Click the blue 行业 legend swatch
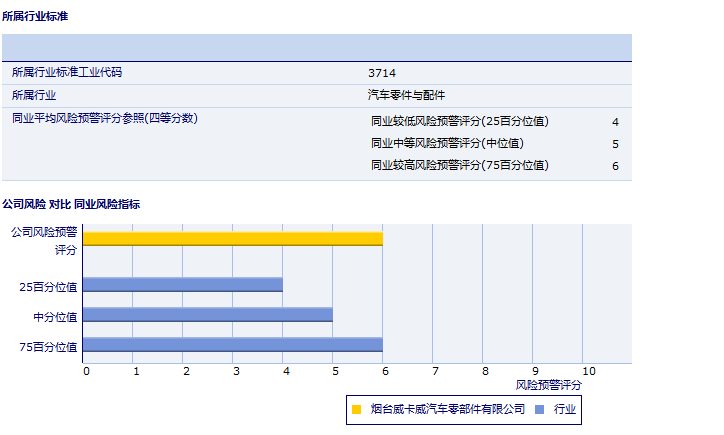This screenshot has width=724, height=435. coord(539,409)
